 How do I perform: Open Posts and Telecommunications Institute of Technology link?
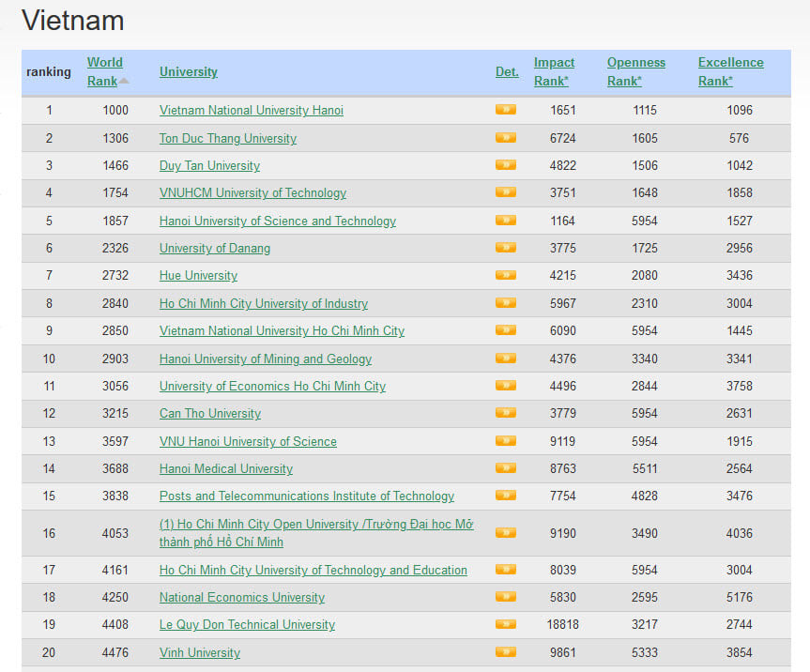click(306, 496)
